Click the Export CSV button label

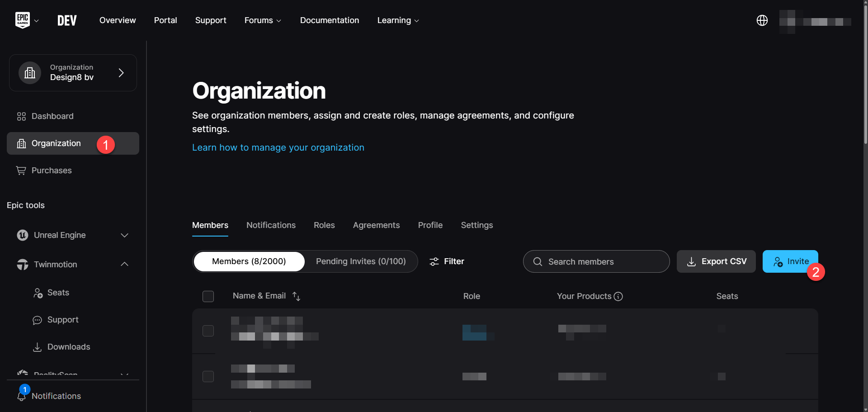click(724, 261)
